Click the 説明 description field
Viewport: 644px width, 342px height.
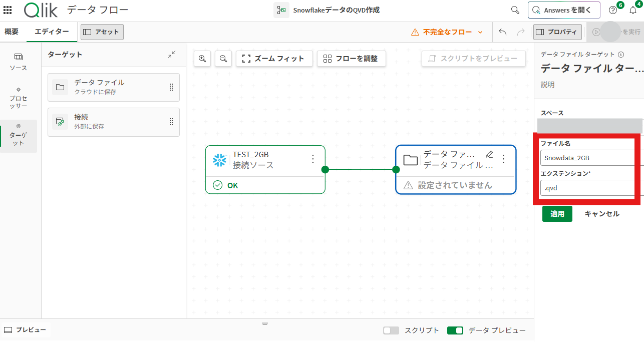point(547,85)
